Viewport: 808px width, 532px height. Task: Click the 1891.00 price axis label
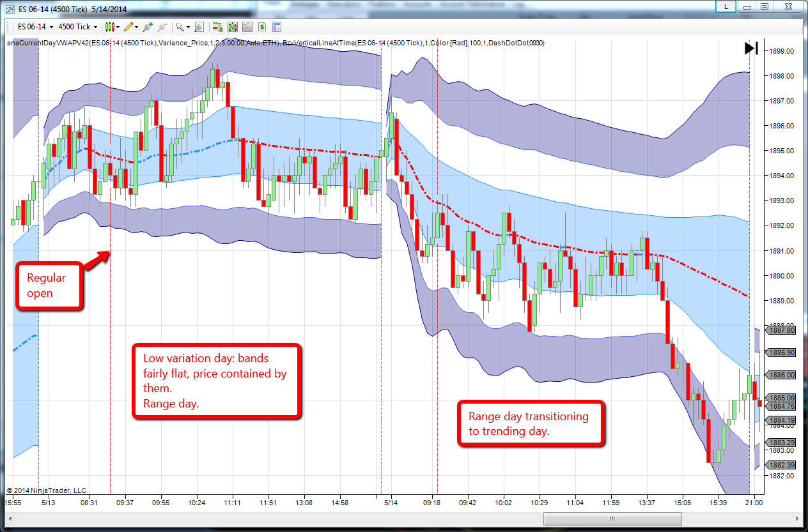click(x=781, y=251)
